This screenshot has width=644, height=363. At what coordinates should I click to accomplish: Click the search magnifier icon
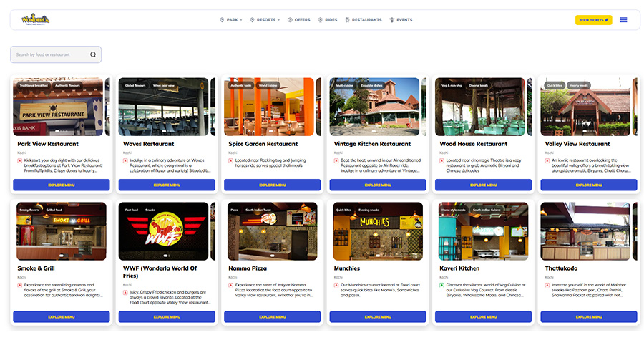[x=93, y=54]
